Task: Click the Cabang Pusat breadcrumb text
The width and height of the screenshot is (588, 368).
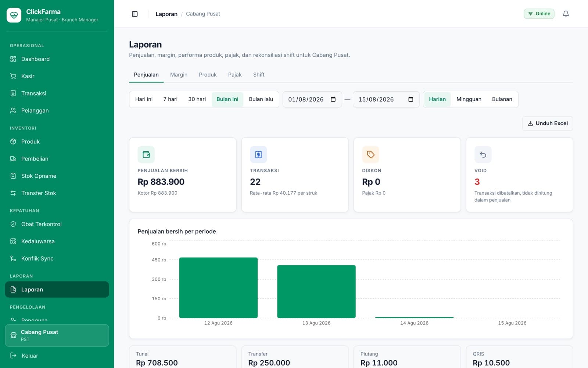Action: (203, 14)
